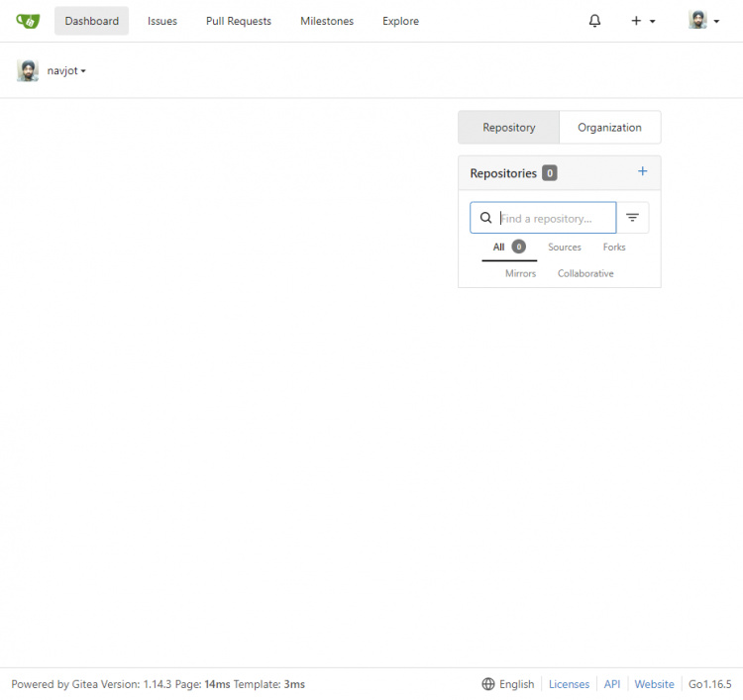The width and height of the screenshot is (743, 700).
Task: Open the Milestones page
Action: pos(327,21)
